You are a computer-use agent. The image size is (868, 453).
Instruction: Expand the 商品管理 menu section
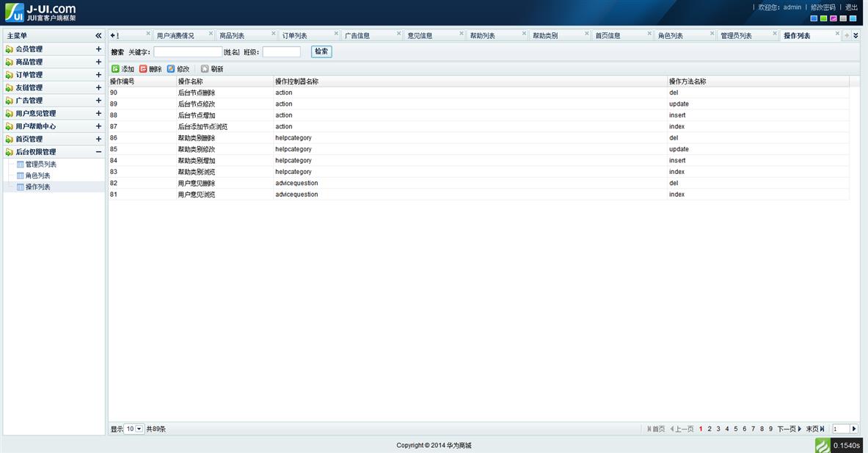(98, 62)
